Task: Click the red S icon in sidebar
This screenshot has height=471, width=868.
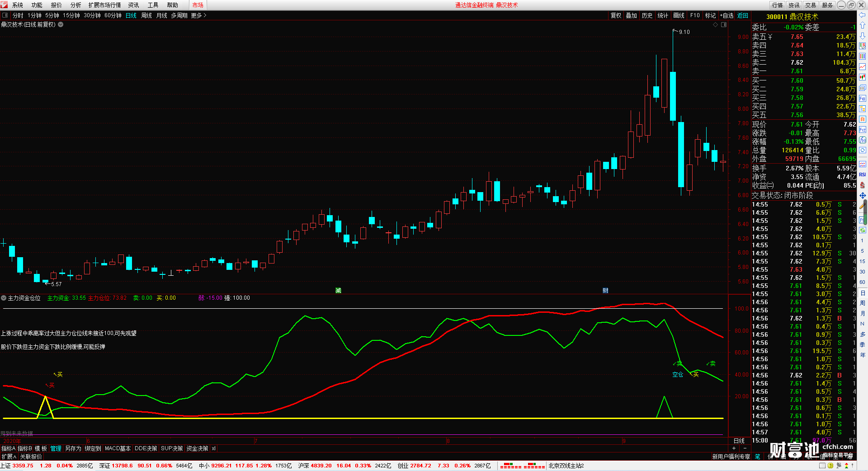Action: tap(863, 185)
